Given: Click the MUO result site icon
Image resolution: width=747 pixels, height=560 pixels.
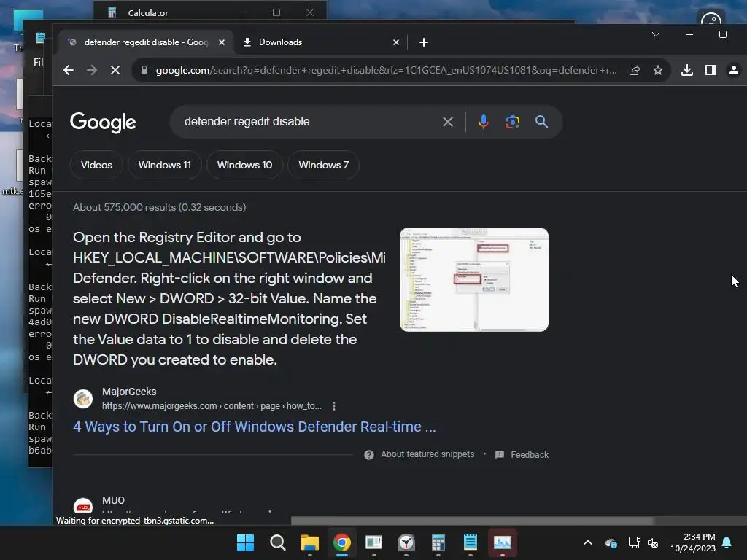Looking at the screenshot, I should click(x=83, y=505).
